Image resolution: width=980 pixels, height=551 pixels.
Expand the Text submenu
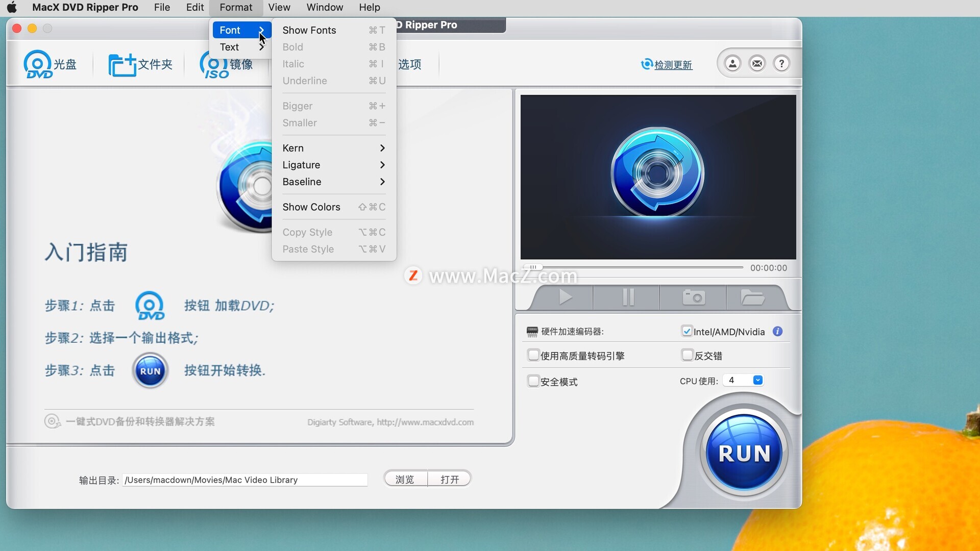pos(241,47)
